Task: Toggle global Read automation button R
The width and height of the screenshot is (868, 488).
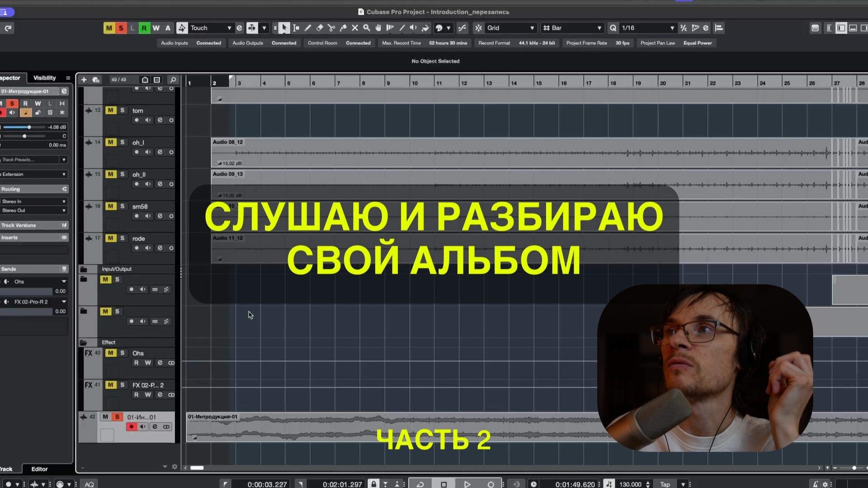Action: click(x=144, y=28)
